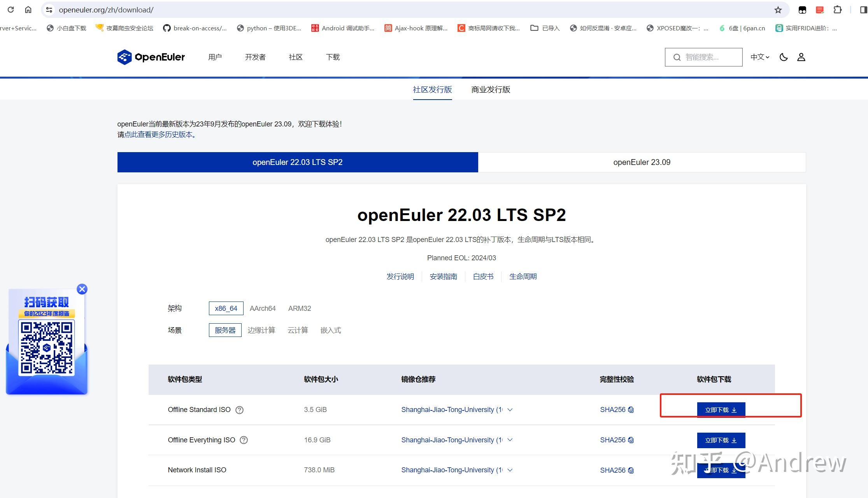Select ARM32 architecture option

pos(299,309)
